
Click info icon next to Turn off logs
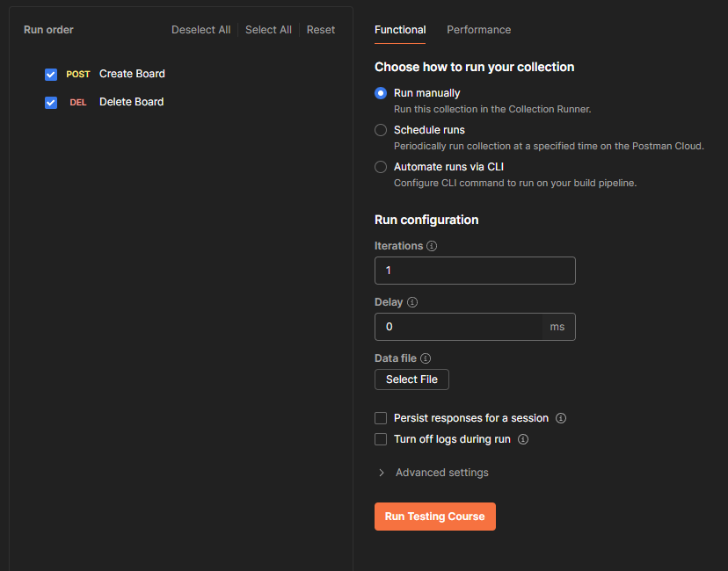(x=522, y=439)
